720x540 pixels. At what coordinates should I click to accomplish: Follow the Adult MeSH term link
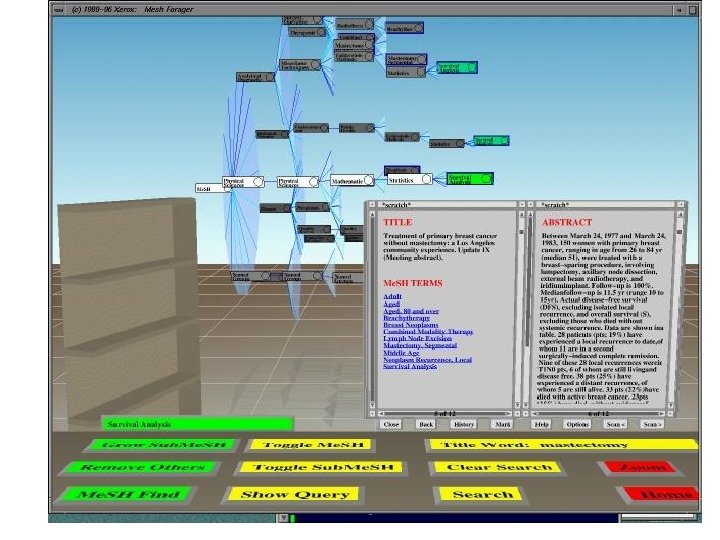[392, 297]
